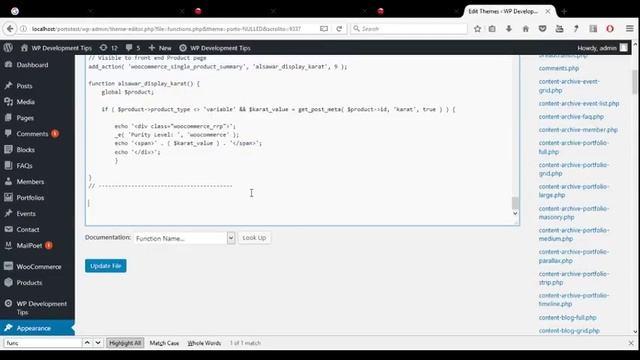This screenshot has height=360, width=640.
Task: Open Dashboard in the sidebar
Action: coord(32,65)
